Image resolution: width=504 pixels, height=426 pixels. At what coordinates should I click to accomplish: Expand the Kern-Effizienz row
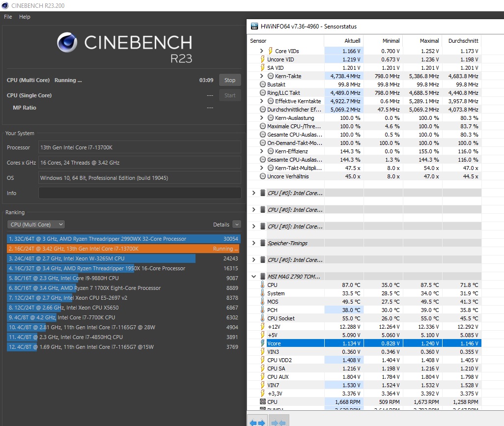262,151
